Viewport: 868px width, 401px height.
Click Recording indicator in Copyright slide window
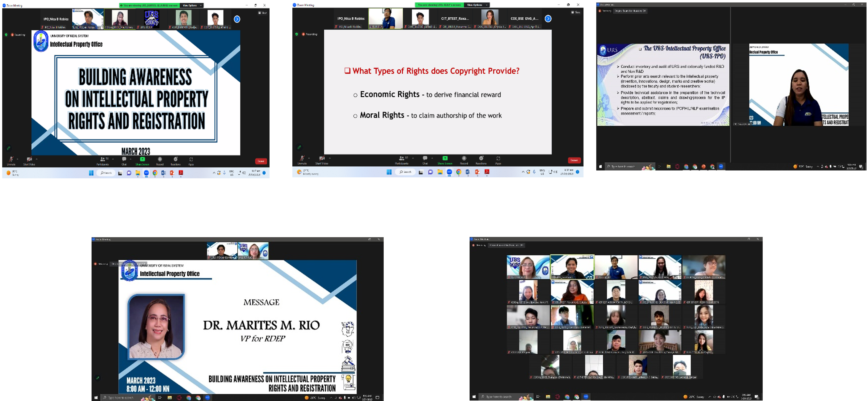310,34
